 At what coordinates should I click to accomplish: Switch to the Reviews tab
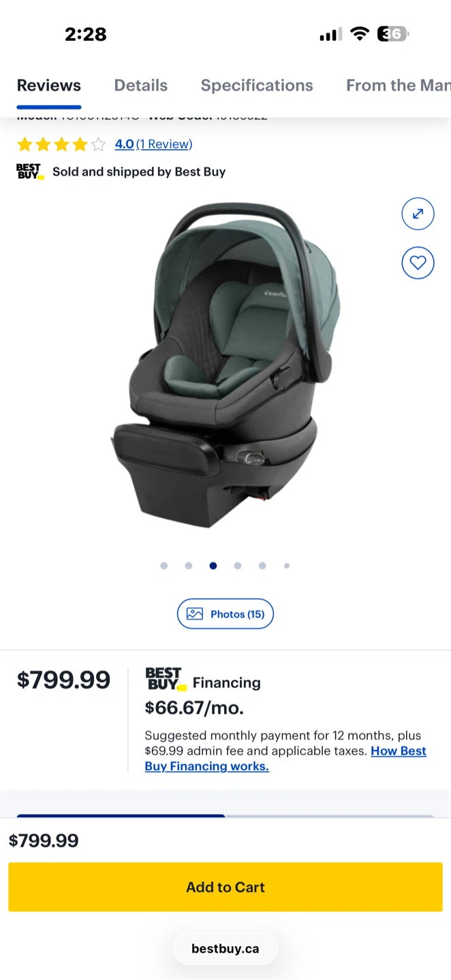click(x=49, y=86)
